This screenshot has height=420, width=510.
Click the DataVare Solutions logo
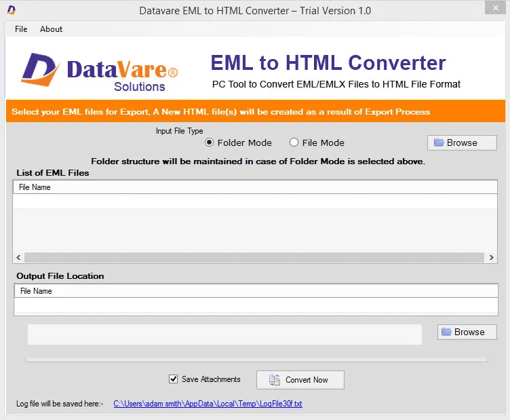point(99,71)
